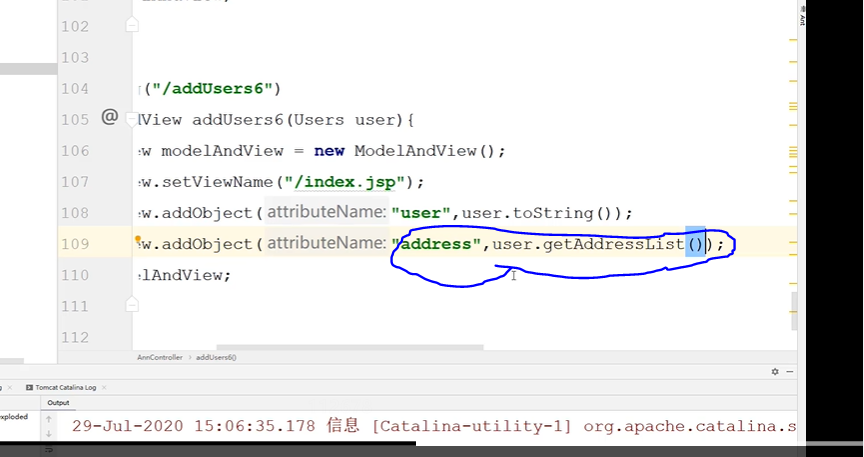Hide the run tool window with minus icon
The image size is (864, 457).
790,372
